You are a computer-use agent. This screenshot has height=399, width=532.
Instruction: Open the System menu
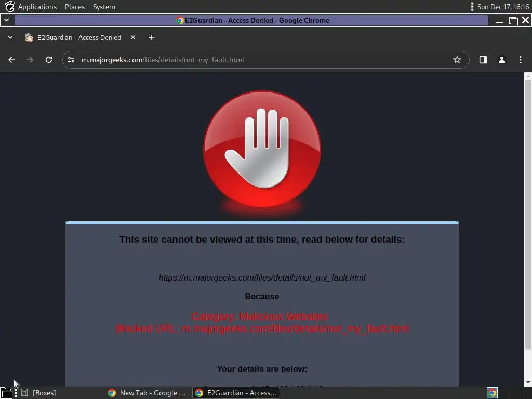tap(104, 7)
